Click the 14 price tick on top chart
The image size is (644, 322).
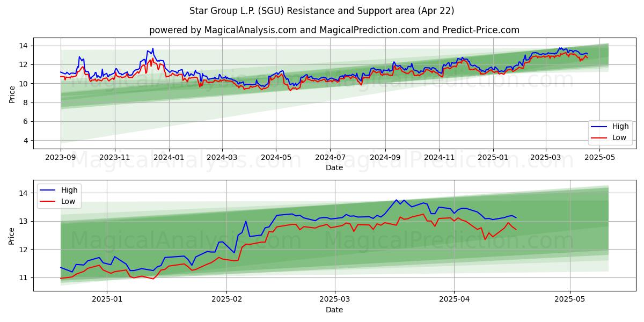click(25, 46)
